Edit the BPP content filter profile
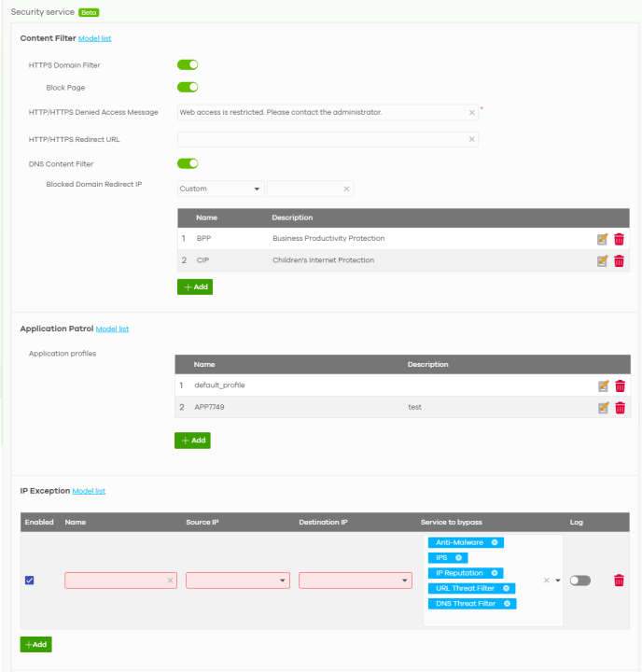This screenshot has height=672, width=642. click(x=603, y=239)
